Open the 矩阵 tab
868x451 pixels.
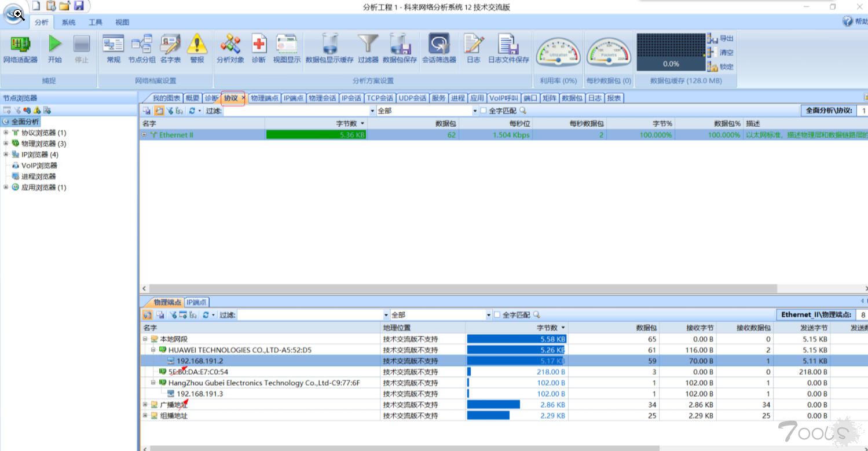550,98
